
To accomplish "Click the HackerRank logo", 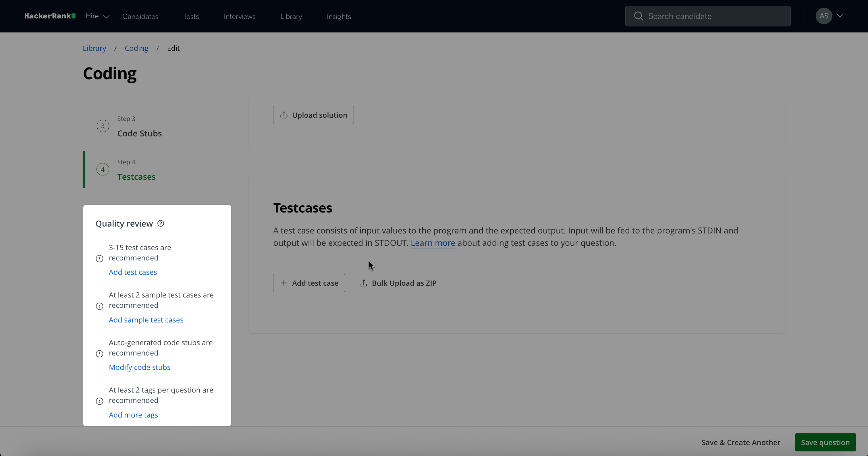I will [49, 16].
